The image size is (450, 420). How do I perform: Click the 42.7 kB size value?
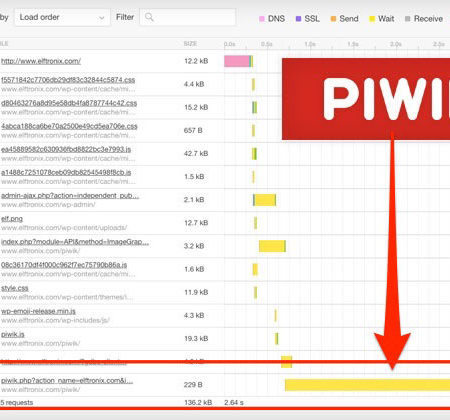coord(196,154)
